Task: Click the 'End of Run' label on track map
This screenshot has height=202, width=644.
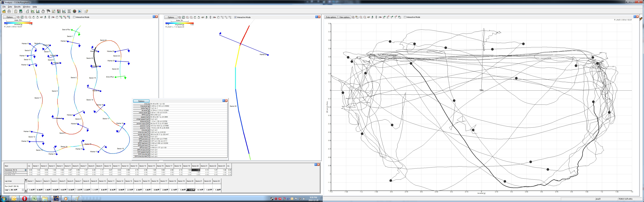Action: click(110, 77)
